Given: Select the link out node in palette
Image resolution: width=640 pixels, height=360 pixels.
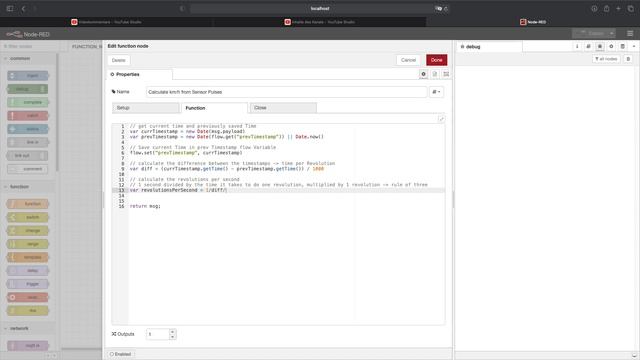Looking at the screenshot, I should [x=28, y=156].
